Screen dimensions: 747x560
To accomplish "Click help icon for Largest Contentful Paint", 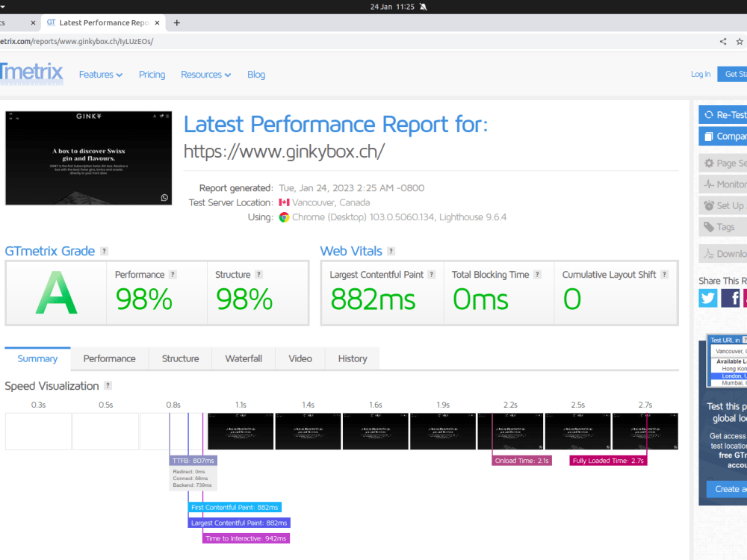I will pyautogui.click(x=432, y=274).
